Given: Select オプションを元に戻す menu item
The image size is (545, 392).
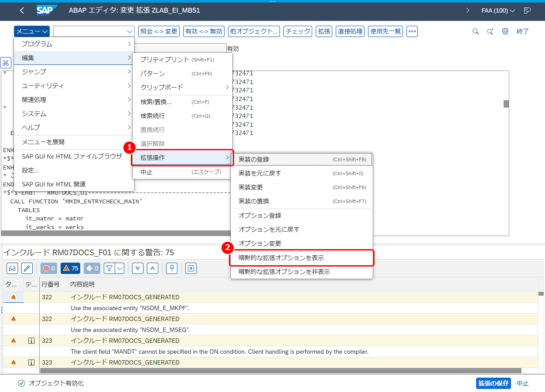Looking at the screenshot, I should [302, 230].
